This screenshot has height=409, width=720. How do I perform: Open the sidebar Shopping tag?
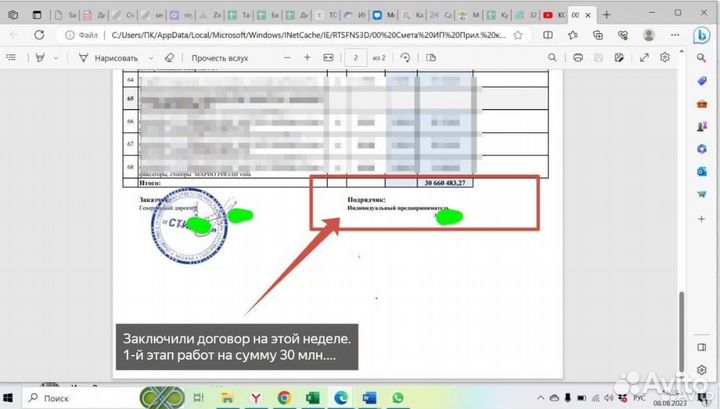pyautogui.click(x=702, y=81)
